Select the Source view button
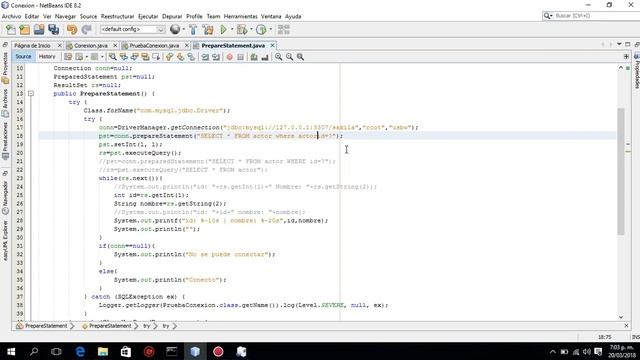 pos(23,57)
